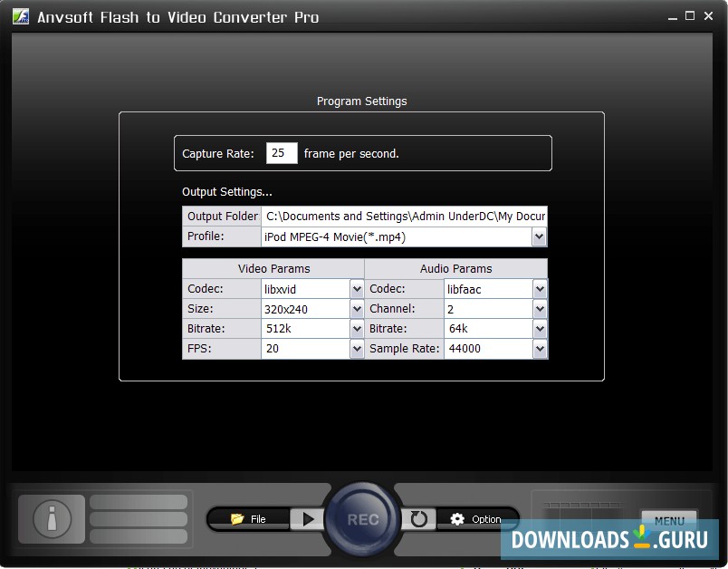This screenshot has height=569, width=728.
Task: Expand the audio Codec libfaac dropdown
Action: pyautogui.click(x=540, y=289)
